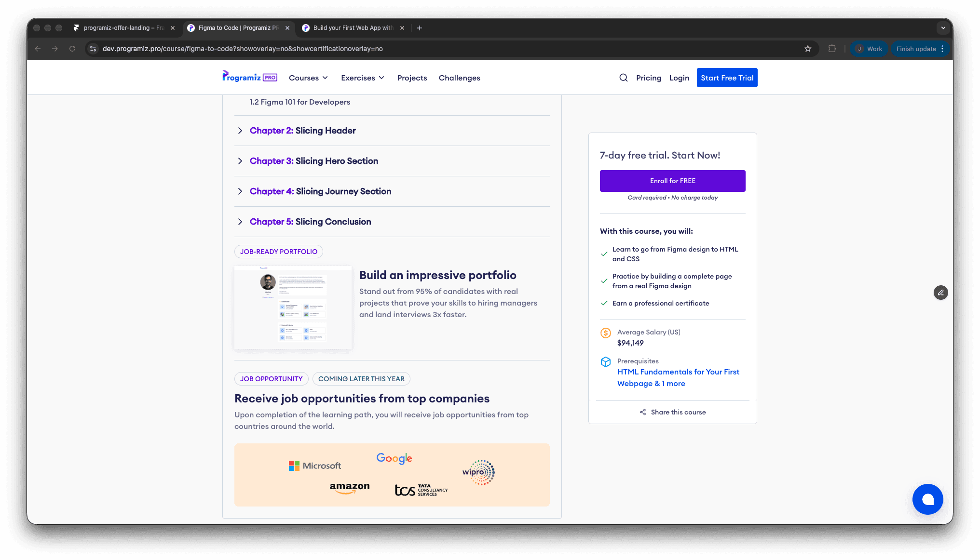Screen dimensions: 980x560
Task: Switch to programiz-offer-landing tab
Action: 123,28
